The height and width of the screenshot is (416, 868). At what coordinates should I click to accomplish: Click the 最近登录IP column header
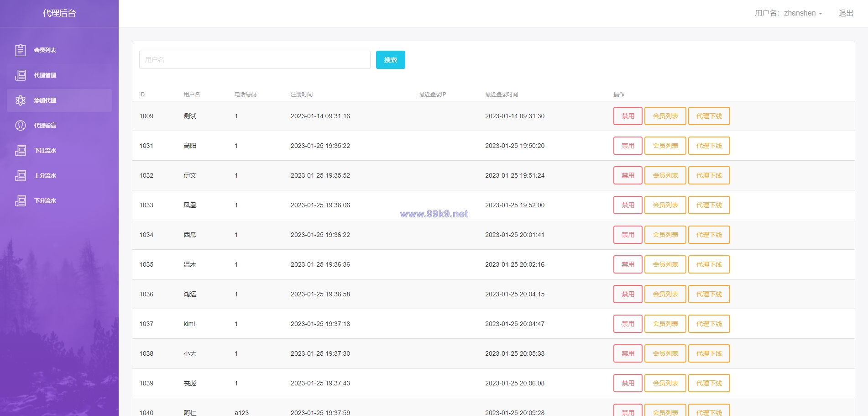[433, 95]
